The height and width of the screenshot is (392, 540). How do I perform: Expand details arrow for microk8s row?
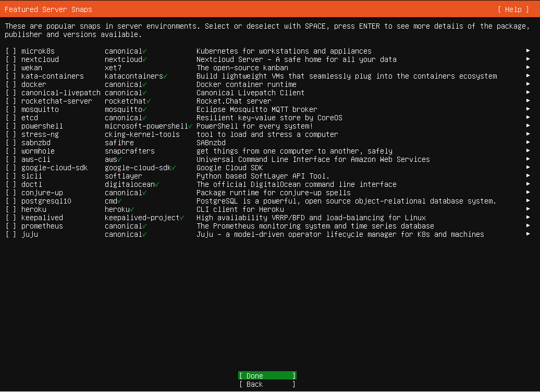coord(528,51)
